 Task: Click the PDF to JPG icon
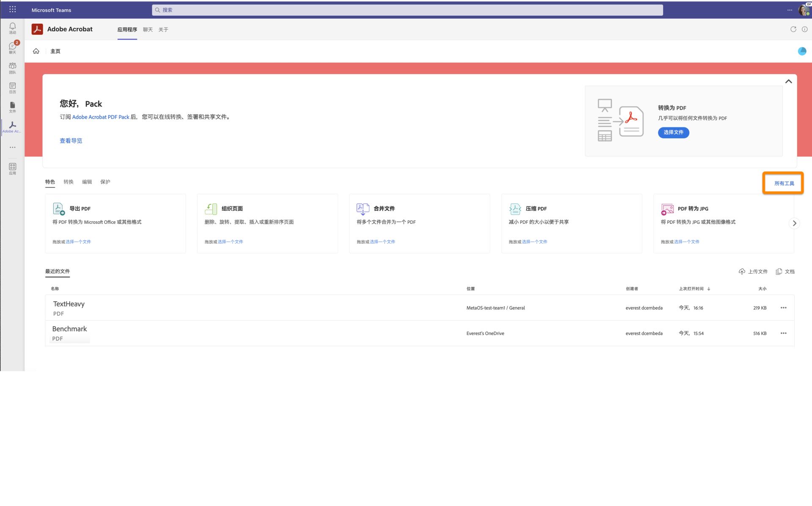click(x=667, y=209)
